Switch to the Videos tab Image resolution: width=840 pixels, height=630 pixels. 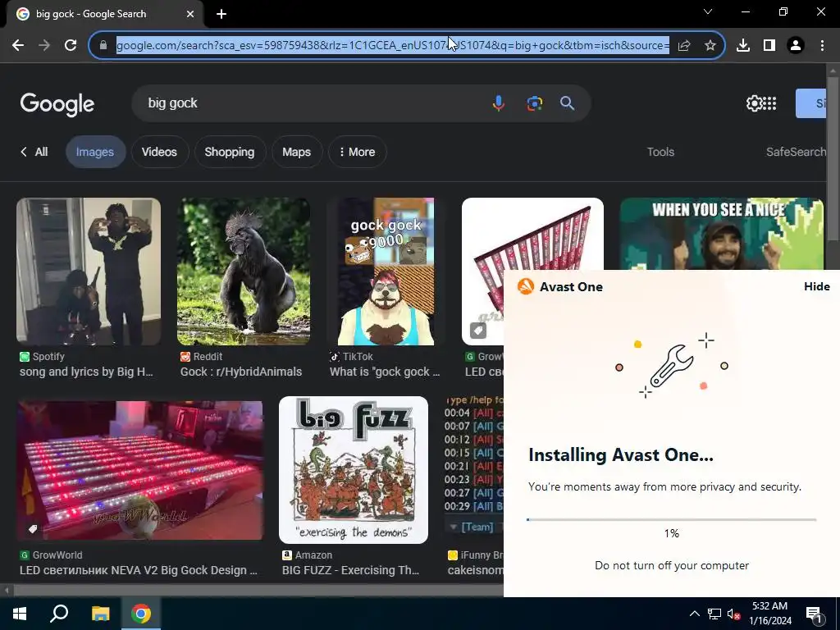(x=159, y=152)
